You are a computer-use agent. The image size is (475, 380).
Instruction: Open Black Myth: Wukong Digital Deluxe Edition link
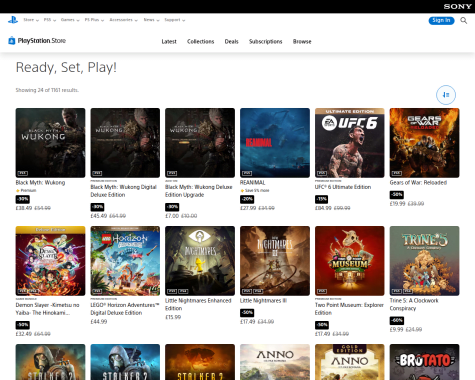pos(123,191)
